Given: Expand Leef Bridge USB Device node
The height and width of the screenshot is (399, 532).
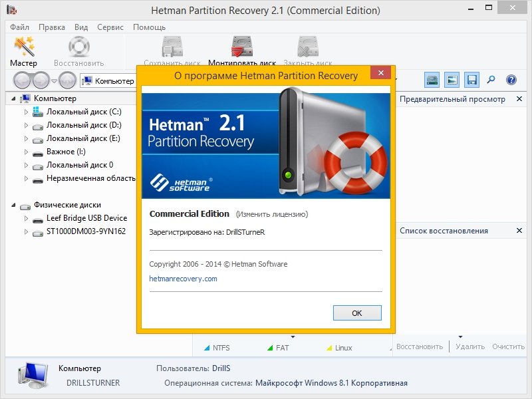Looking at the screenshot, I should click(26, 218).
